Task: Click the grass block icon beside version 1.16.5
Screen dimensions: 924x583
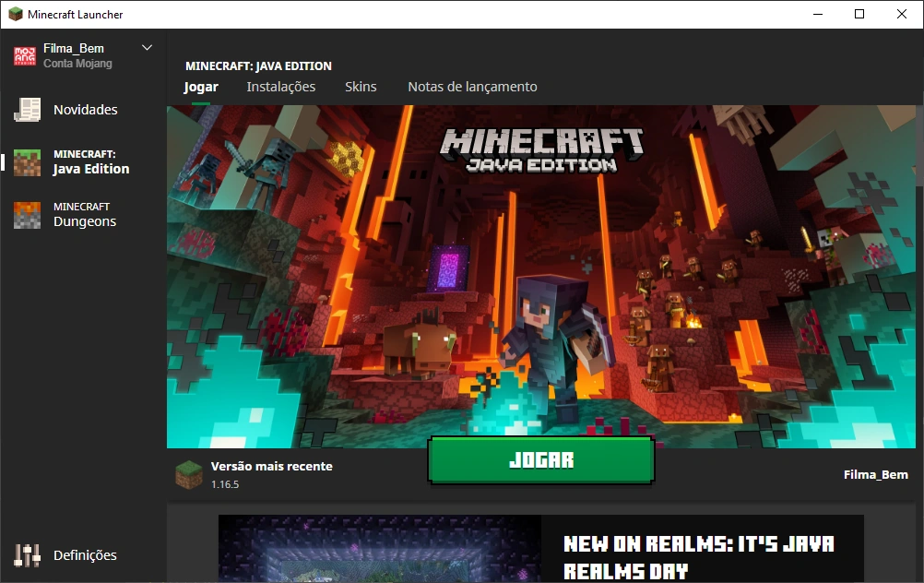Action: (188, 474)
